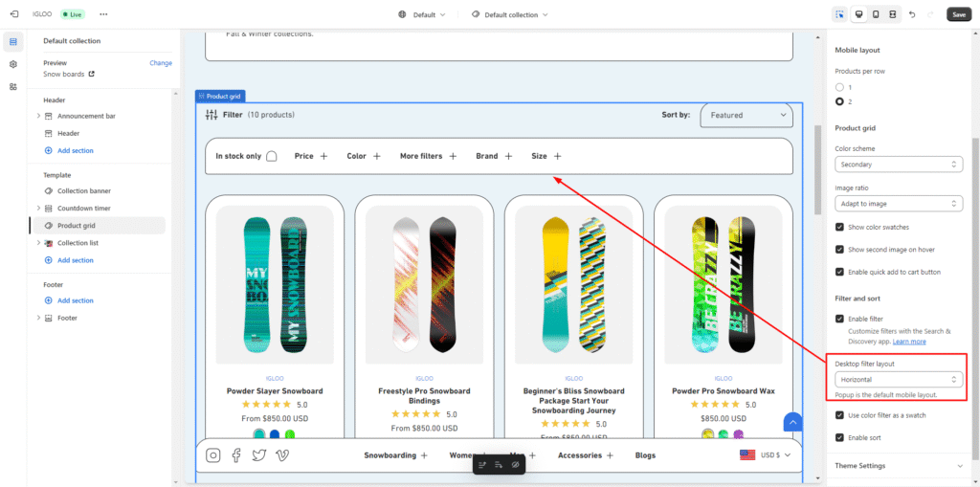Screen dimensions: 980x487
Task: Click the undo arrow icon
Action: 911,14
